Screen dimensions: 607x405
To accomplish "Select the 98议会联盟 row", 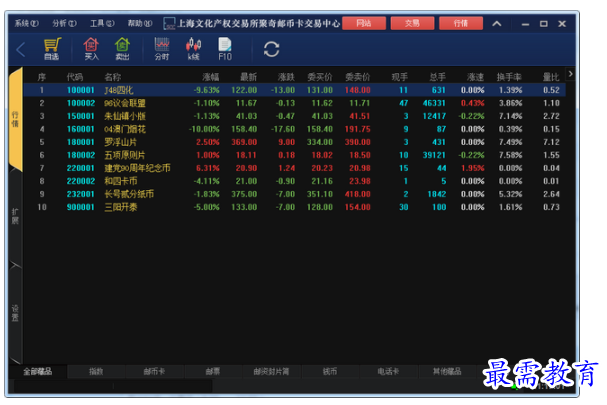I will [x=294, y=103].
